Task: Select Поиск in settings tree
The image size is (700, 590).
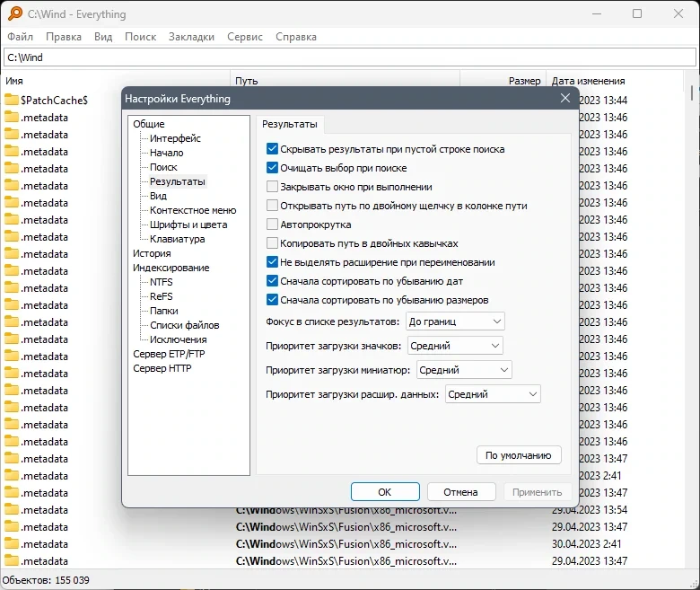Action: click(163, 167)
